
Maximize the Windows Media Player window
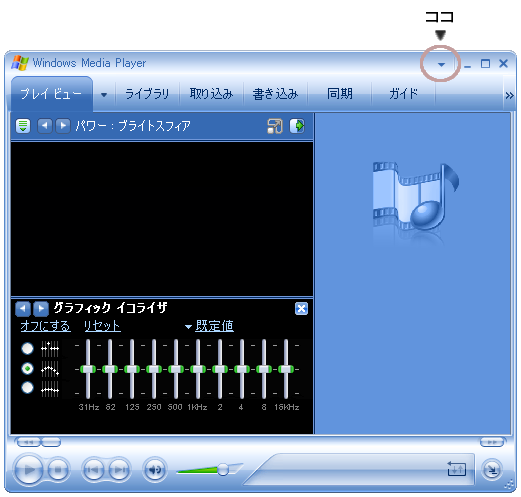pyautogui.click(x=485, y=63)
